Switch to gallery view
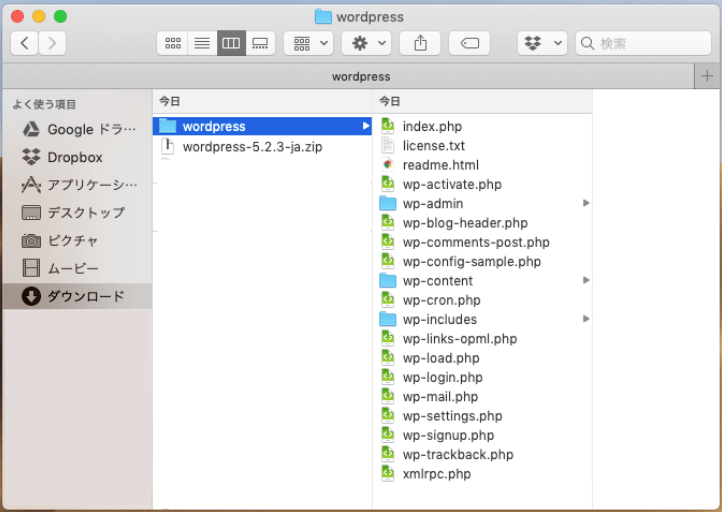Image resolution: width=722 pixels, height=512 pixels. tap(260, 43)
